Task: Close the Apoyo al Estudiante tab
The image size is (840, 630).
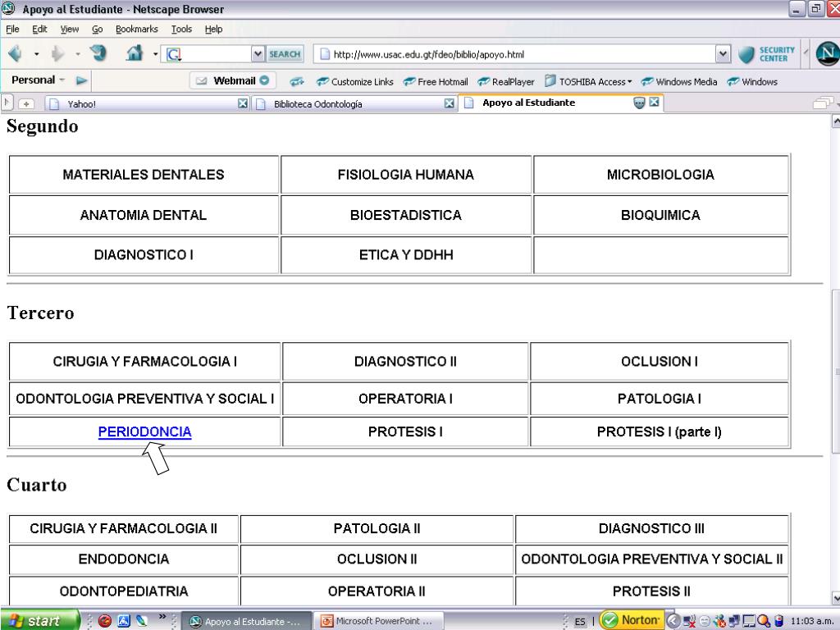Action: click(x=654, y=102)
